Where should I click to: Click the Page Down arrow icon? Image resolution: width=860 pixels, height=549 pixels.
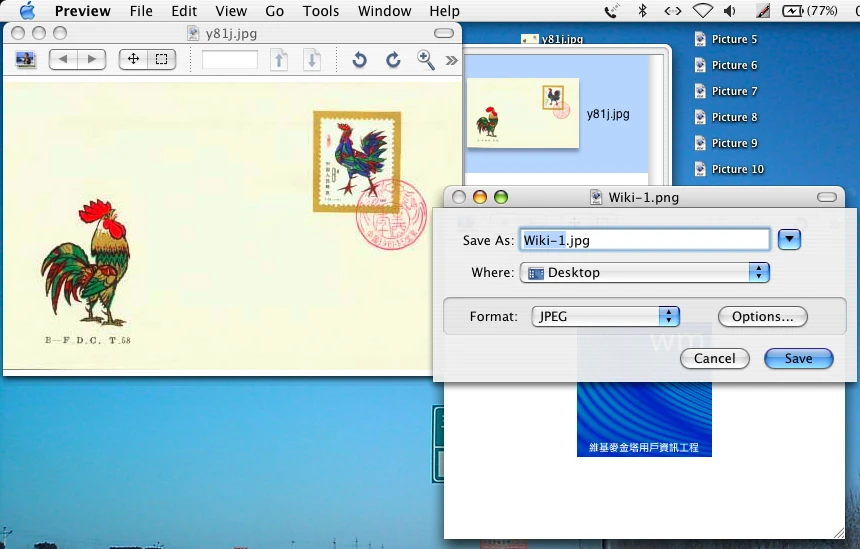point(312,59)
